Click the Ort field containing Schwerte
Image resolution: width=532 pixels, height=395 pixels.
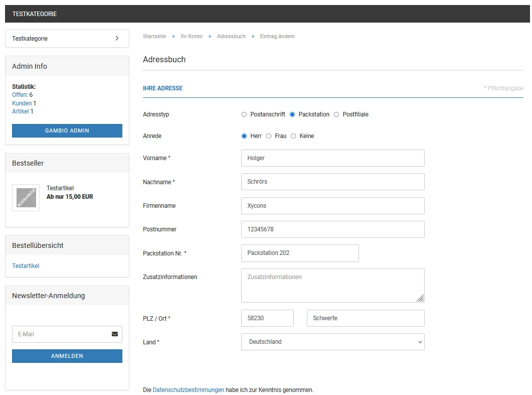(366, 318)
